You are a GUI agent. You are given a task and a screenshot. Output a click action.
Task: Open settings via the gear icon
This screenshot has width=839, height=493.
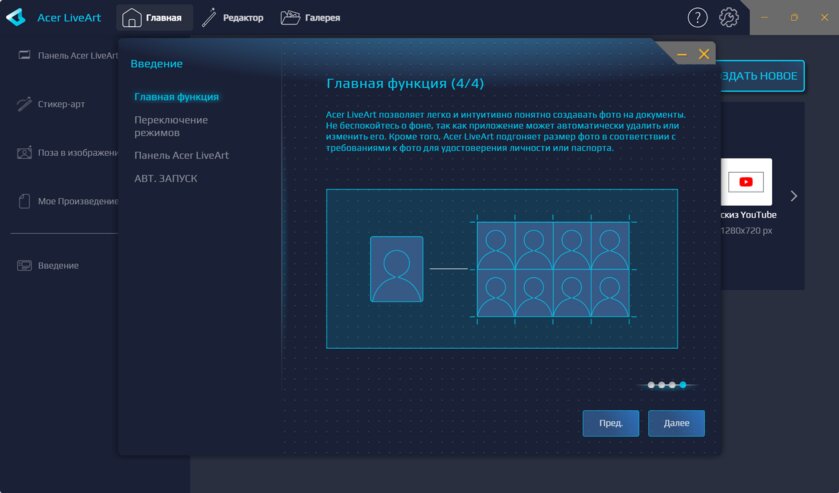(x=729, y=17)
